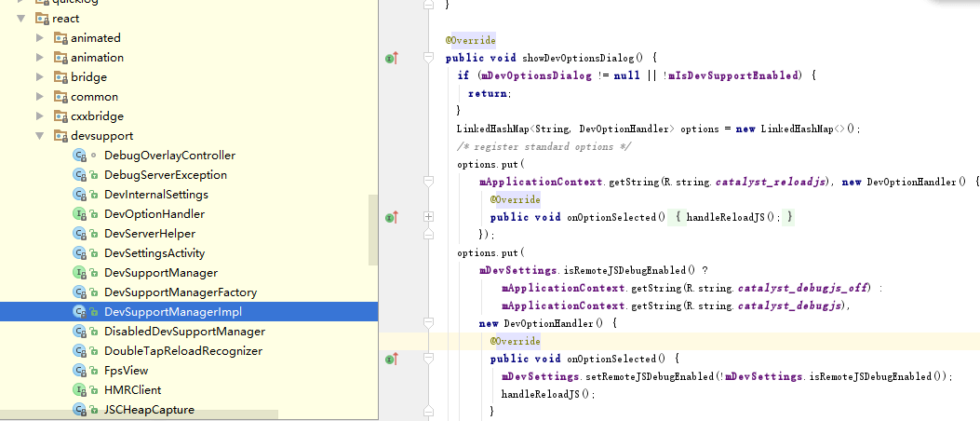Open HMRClient interface
Viewport: 980px width, 421px height.
coord(132,389)
